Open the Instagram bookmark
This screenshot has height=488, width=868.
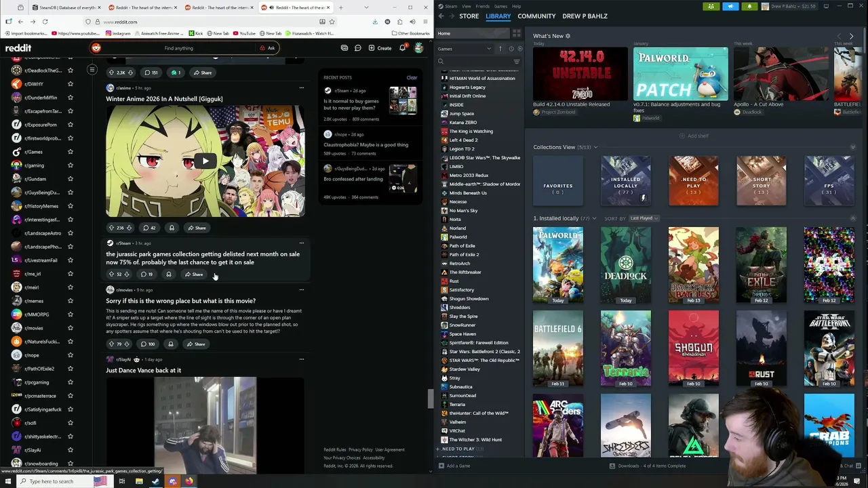(118, 33)
